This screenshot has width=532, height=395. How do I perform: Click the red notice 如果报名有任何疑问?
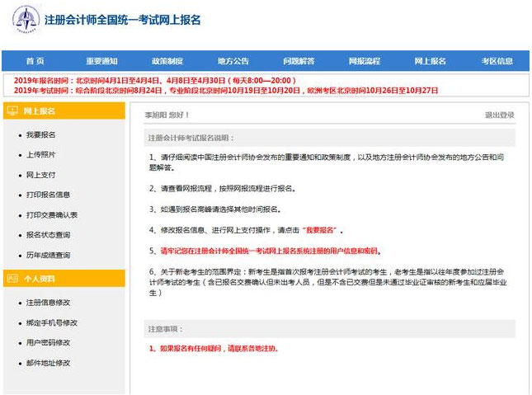[x=214, y=348]
